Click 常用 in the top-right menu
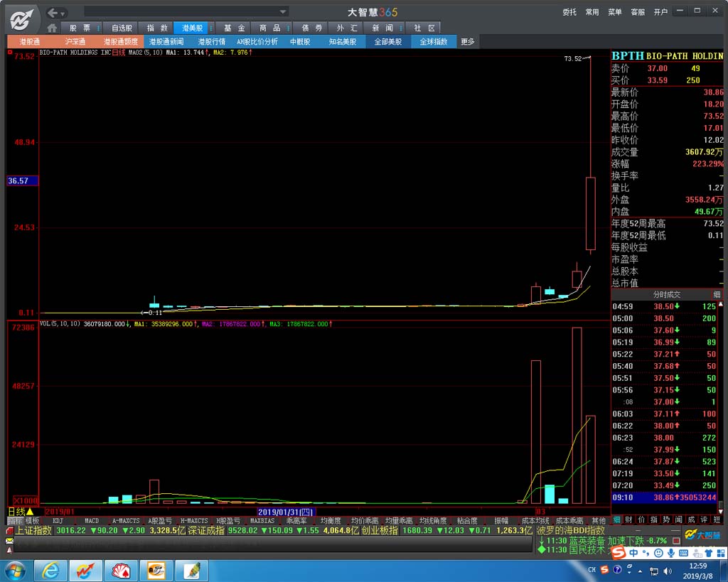This screenshot has width=728, height=582. (x=592, y=12)
